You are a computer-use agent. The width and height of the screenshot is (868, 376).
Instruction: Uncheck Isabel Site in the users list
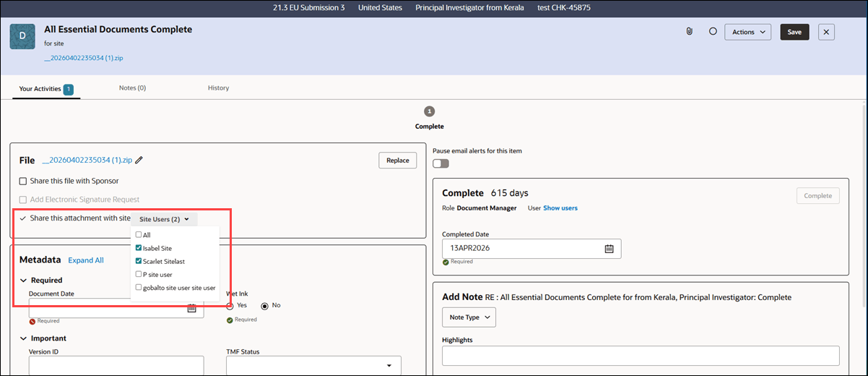(x=139, y=248)
